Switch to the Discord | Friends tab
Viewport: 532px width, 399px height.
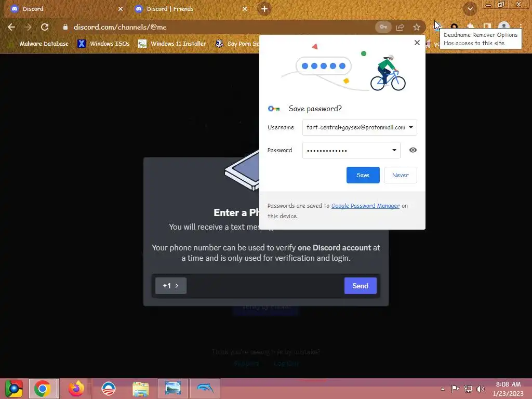pos(190,9)
